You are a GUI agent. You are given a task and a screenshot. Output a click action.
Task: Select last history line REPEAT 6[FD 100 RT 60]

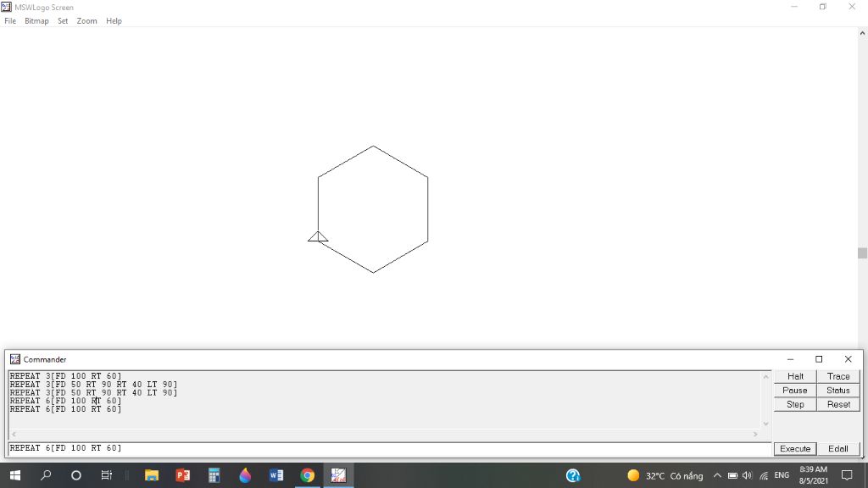click(x=65, y=409)
